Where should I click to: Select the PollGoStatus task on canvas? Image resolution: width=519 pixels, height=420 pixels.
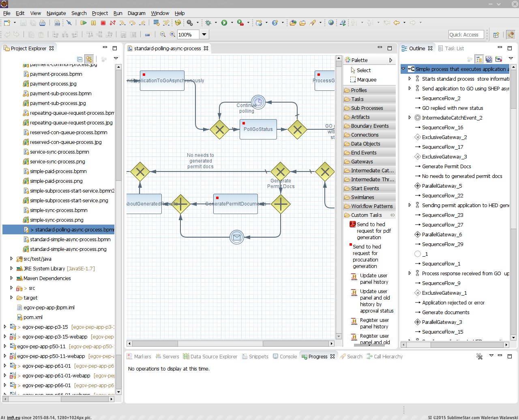click(x=258, y=129)
